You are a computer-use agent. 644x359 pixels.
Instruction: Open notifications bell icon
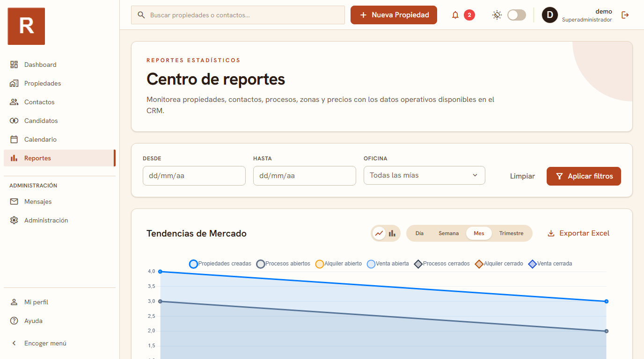[455, 15]
